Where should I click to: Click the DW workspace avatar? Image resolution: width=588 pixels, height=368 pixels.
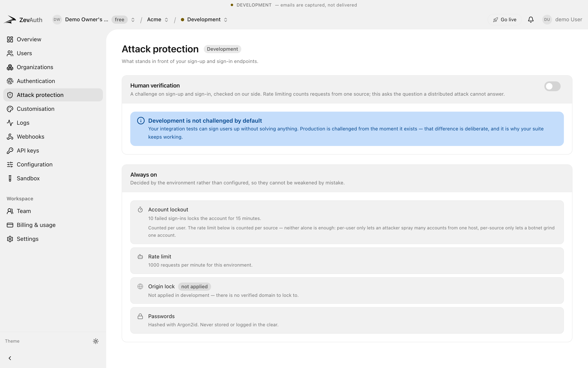(x=57, y=19)
